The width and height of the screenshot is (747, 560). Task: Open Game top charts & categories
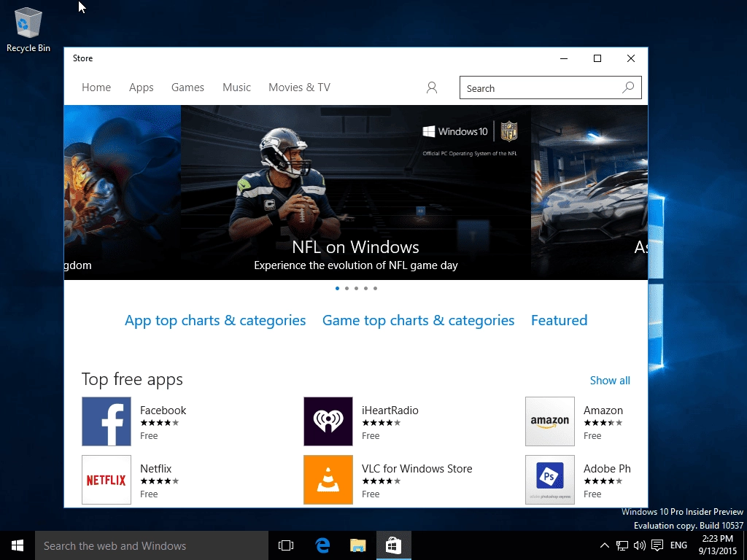[418, 321]
